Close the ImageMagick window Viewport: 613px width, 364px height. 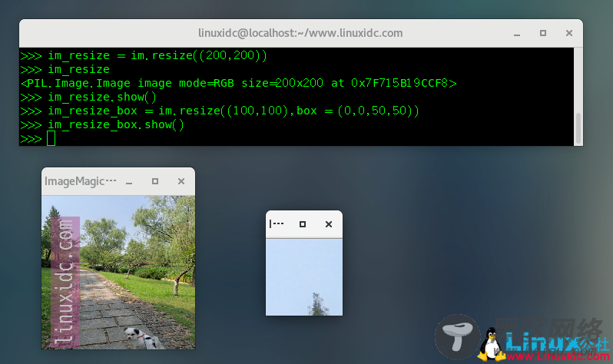point(181,181)
